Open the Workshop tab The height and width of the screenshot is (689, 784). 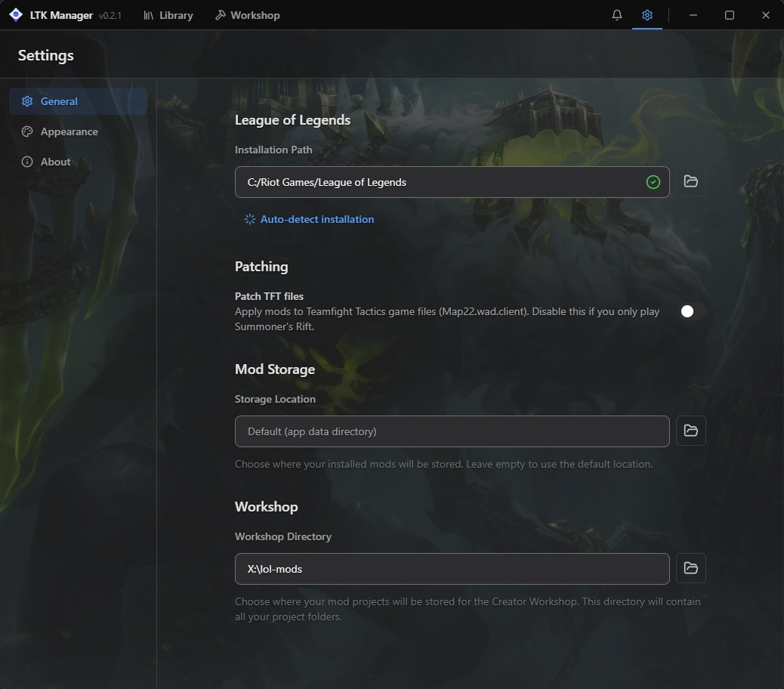248,15
